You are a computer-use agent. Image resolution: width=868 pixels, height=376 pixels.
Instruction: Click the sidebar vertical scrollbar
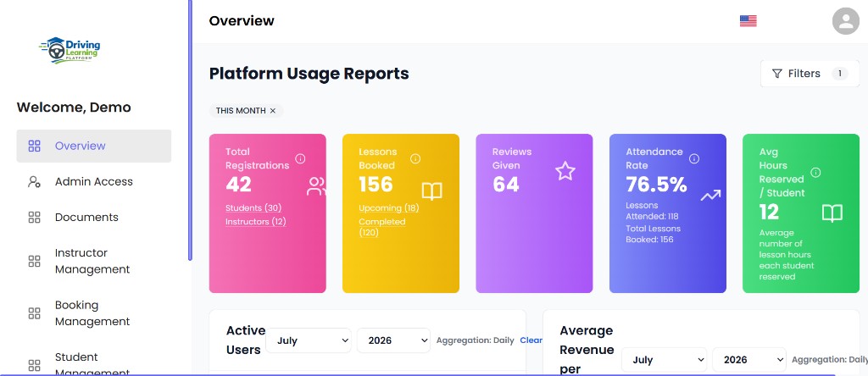click(190, 130)
